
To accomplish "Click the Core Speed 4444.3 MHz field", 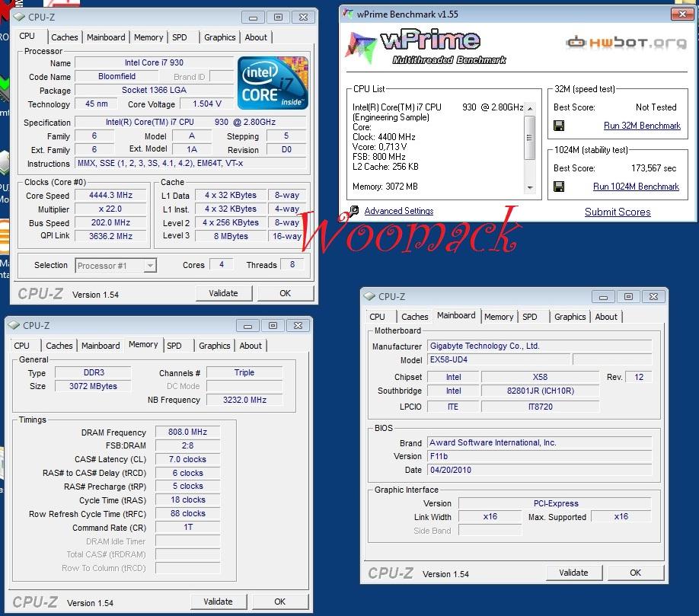I will point(110,195).
